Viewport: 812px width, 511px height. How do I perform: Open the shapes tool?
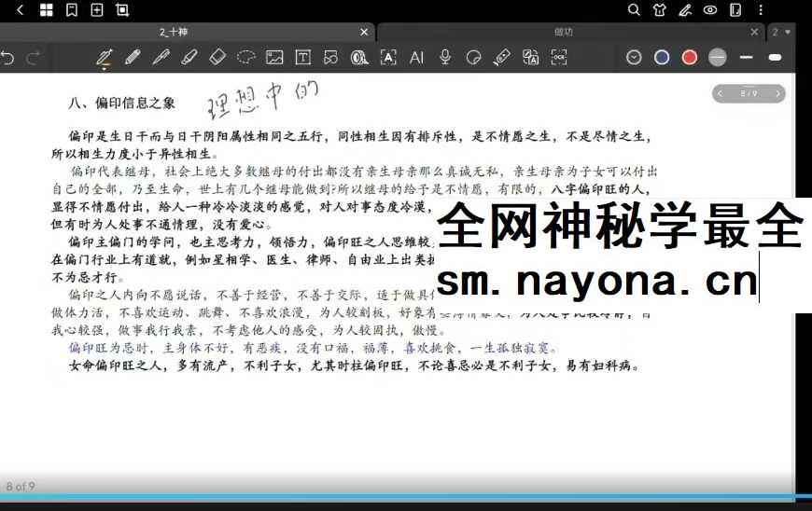point(330,57)
